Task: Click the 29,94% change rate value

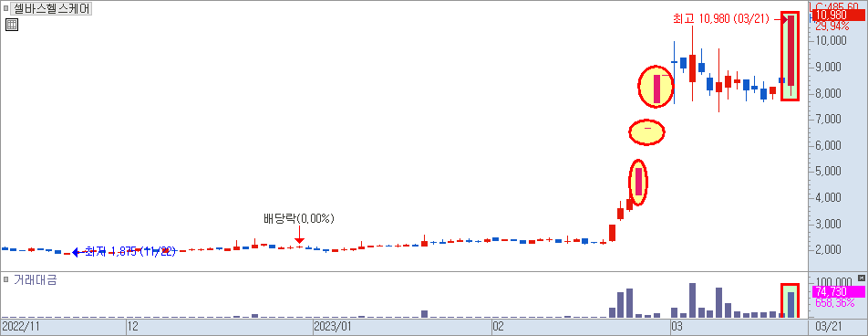Action: click(833, 26)
